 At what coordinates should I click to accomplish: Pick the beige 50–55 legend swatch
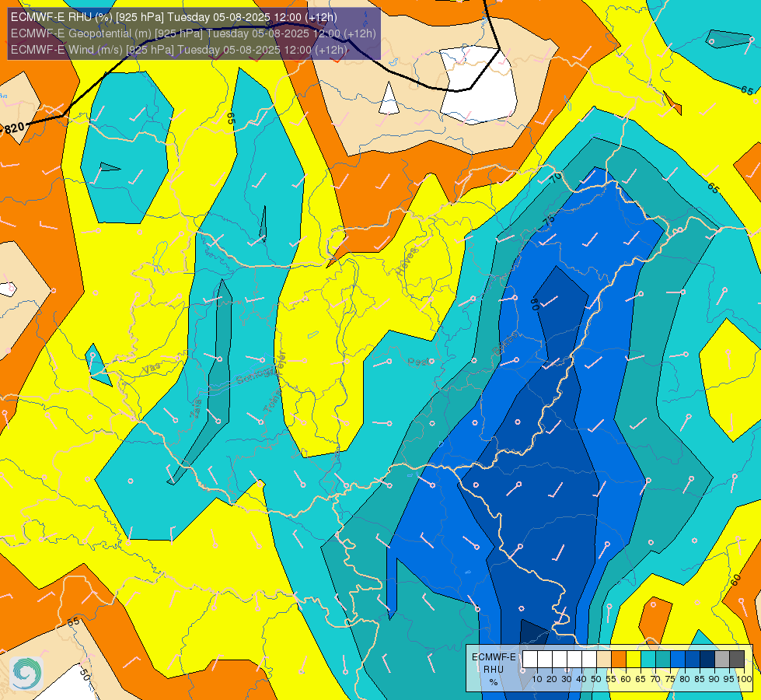pos(604,660)
